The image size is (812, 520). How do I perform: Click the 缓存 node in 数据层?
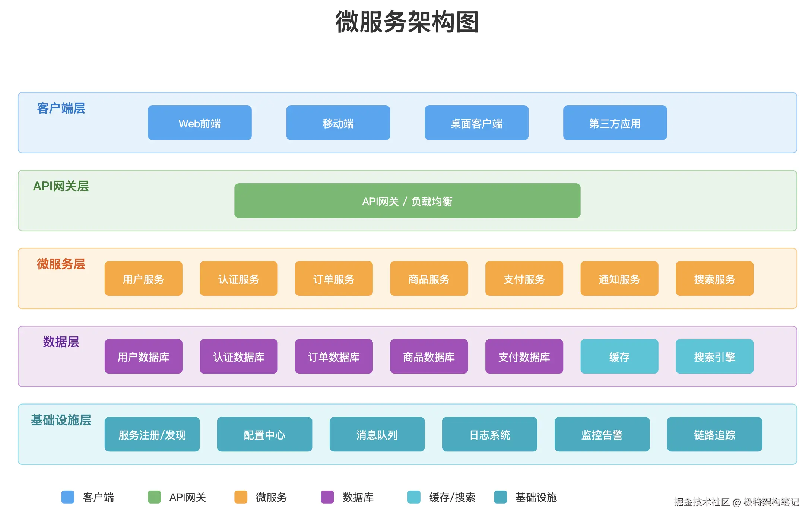pyautogui.click(x=619, y=357)
